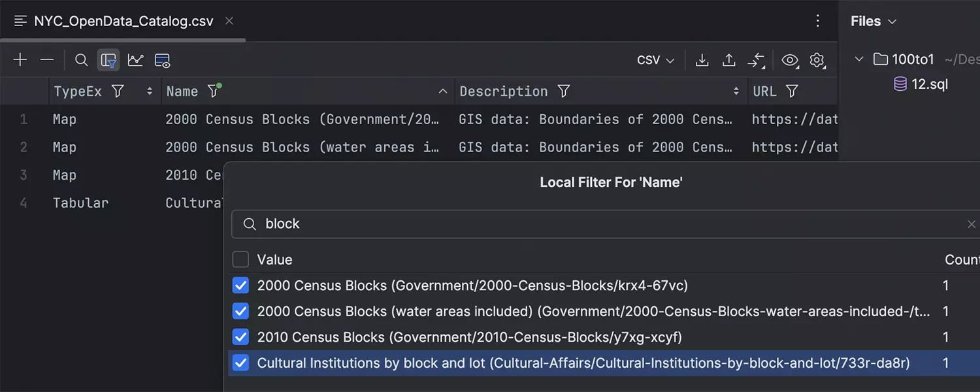
Task: Collapse the 100to1 folder
Action: click(859, 59)
